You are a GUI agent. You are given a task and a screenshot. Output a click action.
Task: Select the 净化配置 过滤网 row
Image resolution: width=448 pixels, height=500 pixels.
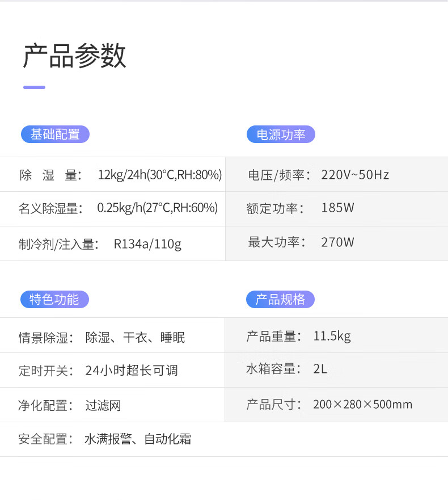112,405
